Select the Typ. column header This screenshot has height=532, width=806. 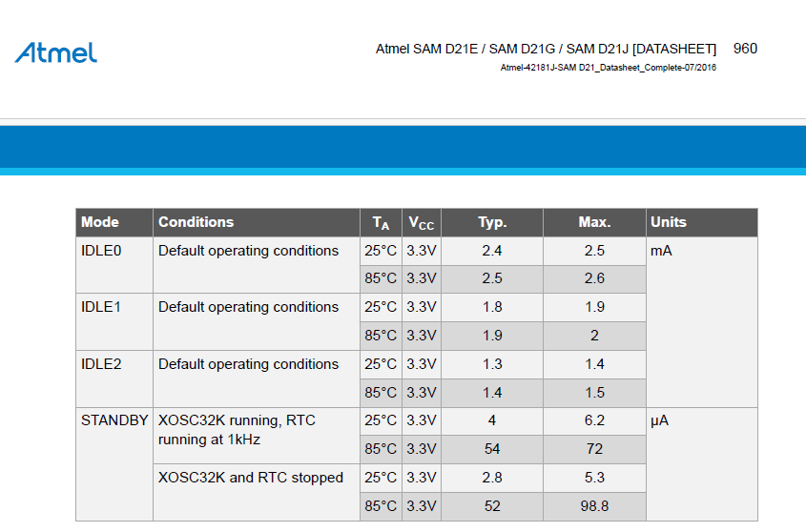(492, 222)
